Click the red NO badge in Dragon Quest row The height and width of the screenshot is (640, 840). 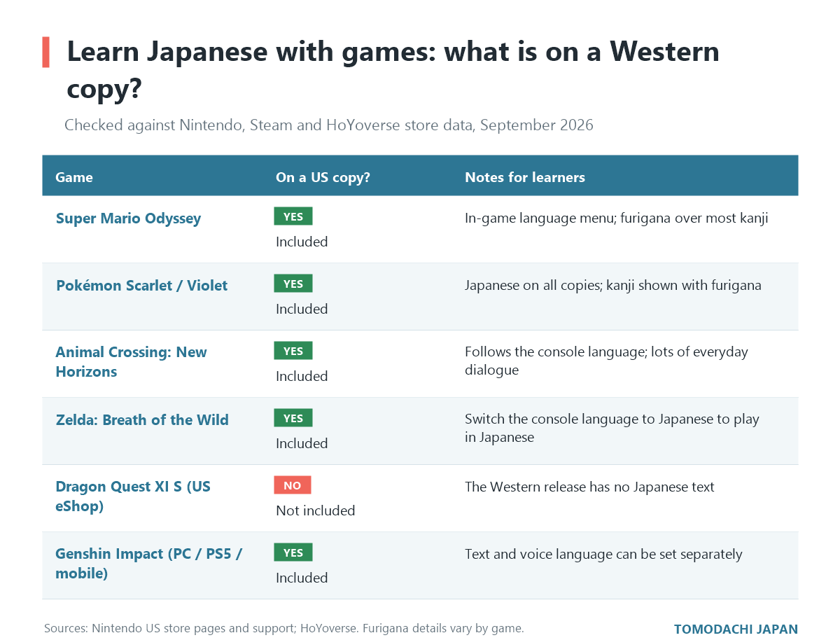coord(293,485)
